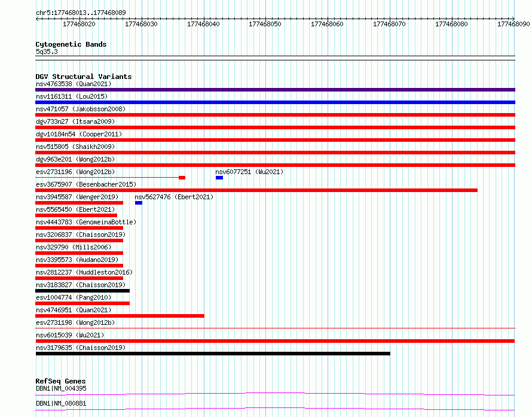Click ruler position 177468070
532x417 pixels.
pyautogui.click(x=389, y=24)
